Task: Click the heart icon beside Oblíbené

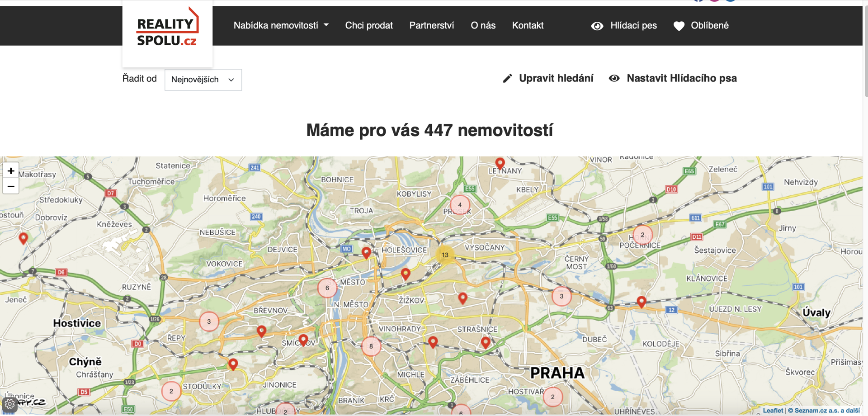Action: point(679,26)
